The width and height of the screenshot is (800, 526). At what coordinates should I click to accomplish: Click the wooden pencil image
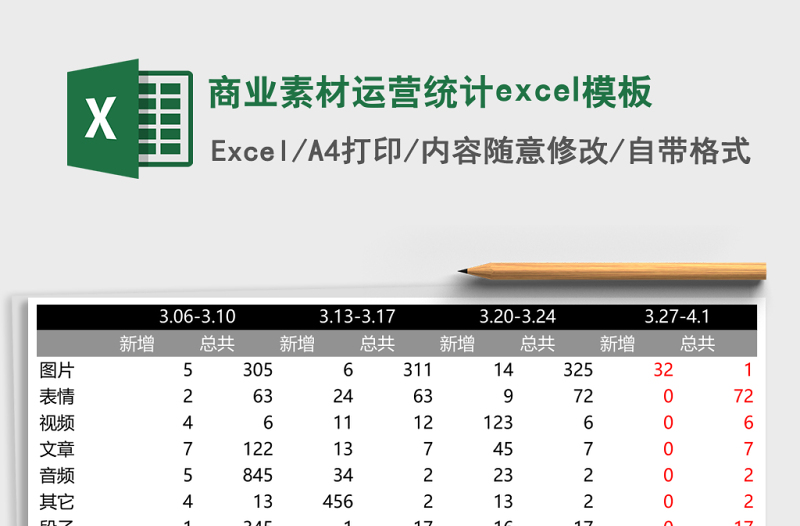pos(612,270)
